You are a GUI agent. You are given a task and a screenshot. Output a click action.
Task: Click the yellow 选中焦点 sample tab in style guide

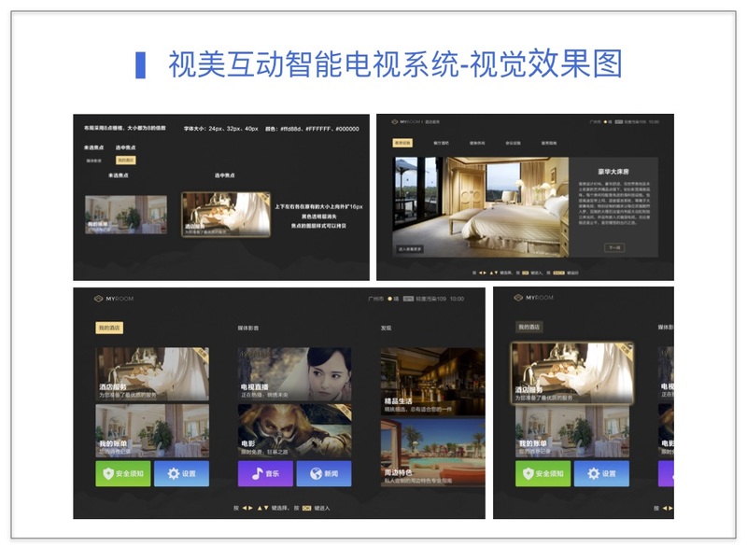point(126,160)
